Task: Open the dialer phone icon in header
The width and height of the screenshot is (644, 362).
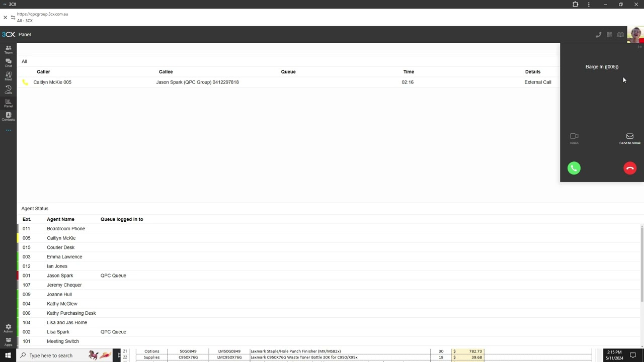Action: pyautogui.click(x=598, y=35)
